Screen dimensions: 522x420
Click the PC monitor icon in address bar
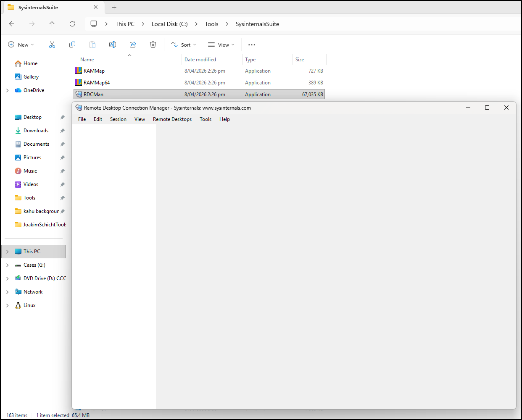click(x=94, y=24)
